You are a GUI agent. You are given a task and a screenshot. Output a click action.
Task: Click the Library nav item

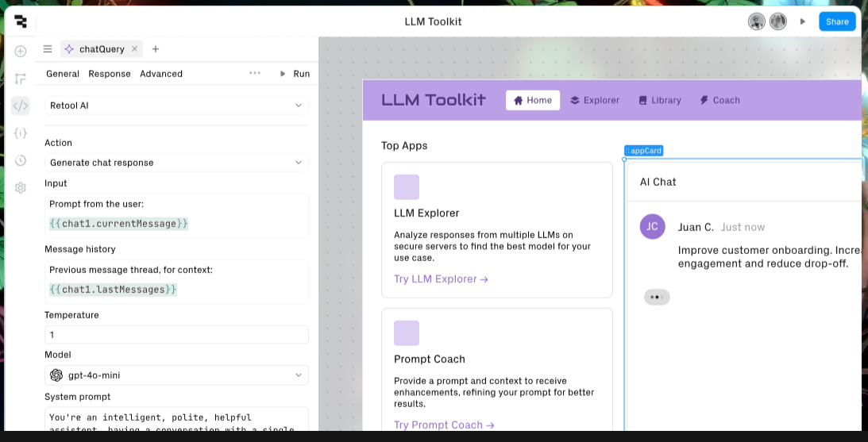pyautogui.click(x=660, y=100)
